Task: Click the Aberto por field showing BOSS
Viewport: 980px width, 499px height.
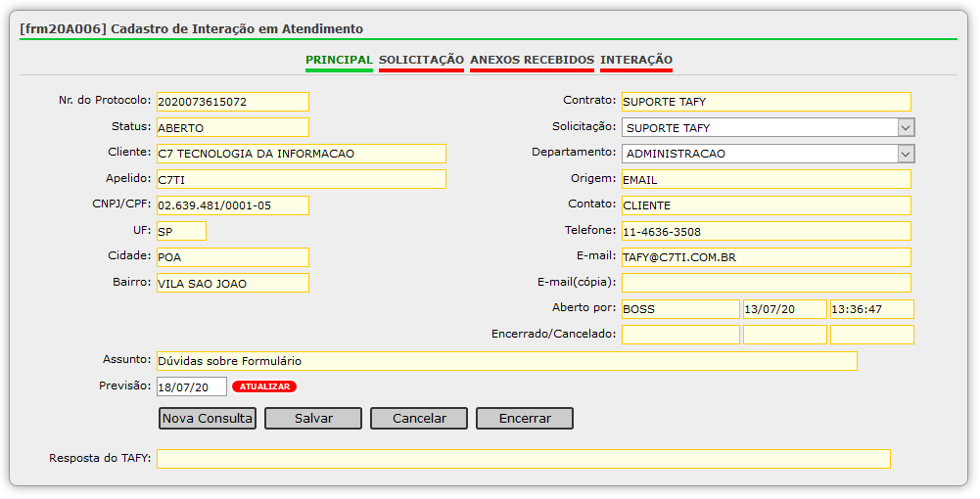Action: click(680, 309)
